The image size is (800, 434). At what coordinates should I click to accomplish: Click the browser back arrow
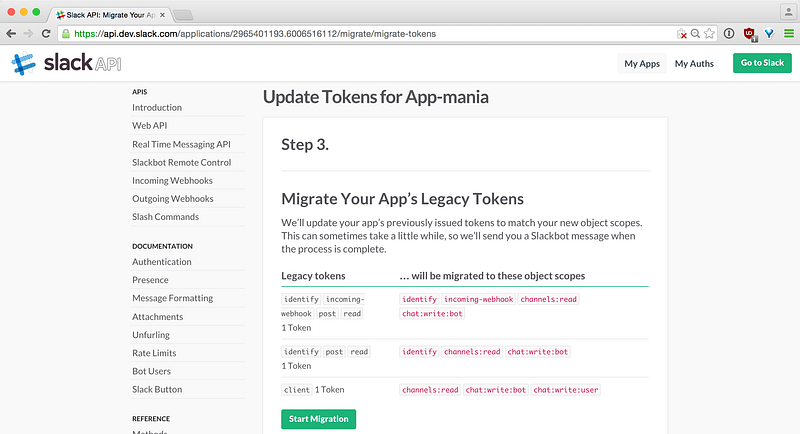11,34
